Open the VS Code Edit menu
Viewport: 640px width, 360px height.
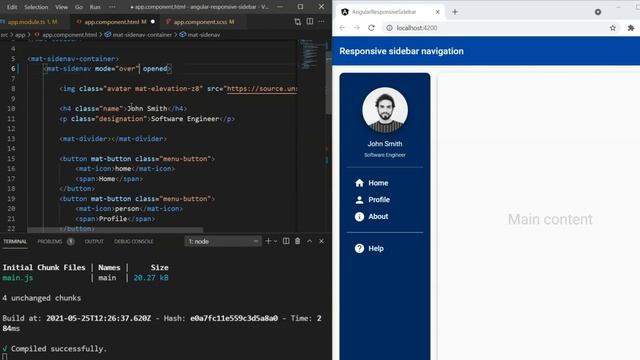click(x=12, y=7)
